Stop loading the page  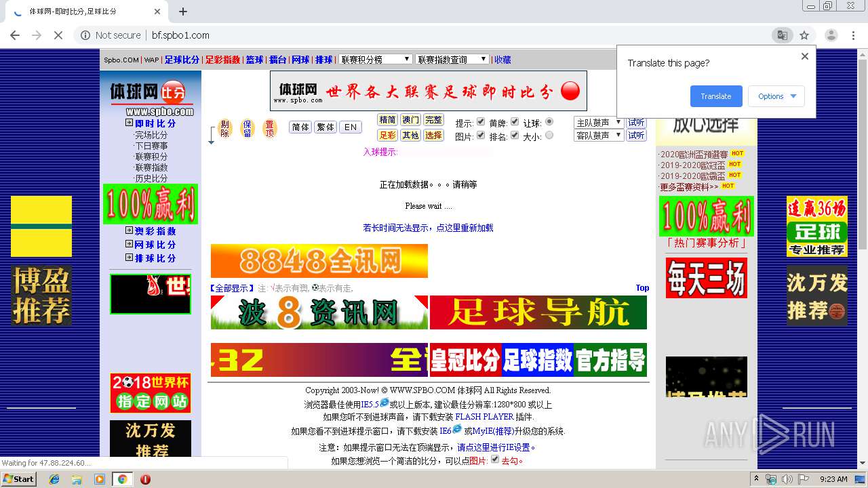(58, 35)
